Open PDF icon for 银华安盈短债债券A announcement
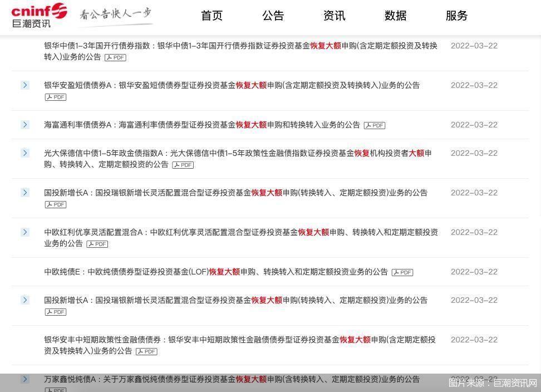This screenshot has height=392, width=541. tap(56, 97)
